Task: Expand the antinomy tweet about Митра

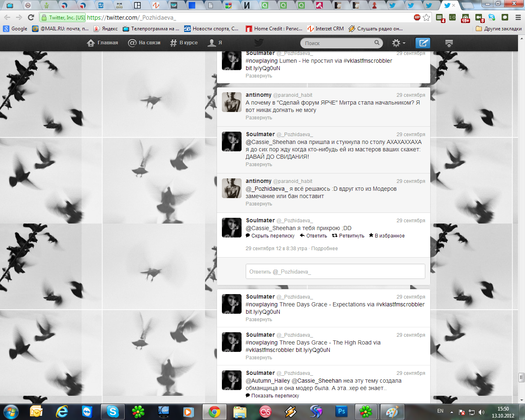Action: click(259, 118)
